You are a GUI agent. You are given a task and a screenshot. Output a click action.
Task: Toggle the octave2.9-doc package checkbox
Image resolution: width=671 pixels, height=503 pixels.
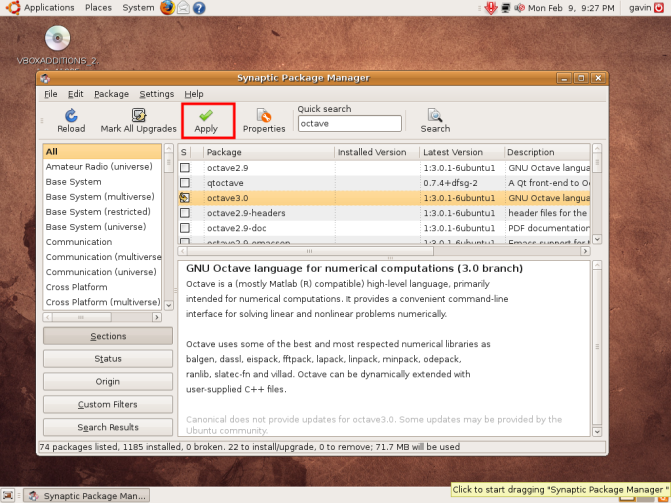click(185, 228)
